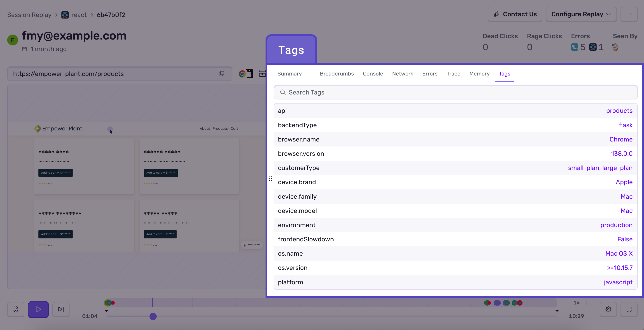Skip to the next activity in replay
Image resolution: width=644 pixels, height=330 pixels.
click(x=61, y=309)
